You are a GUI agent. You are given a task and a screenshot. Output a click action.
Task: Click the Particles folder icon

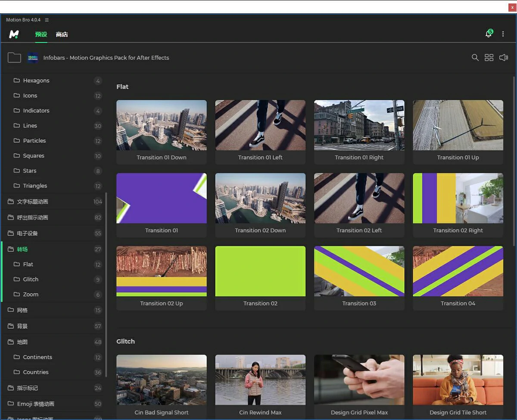click(x=17, y=141)
